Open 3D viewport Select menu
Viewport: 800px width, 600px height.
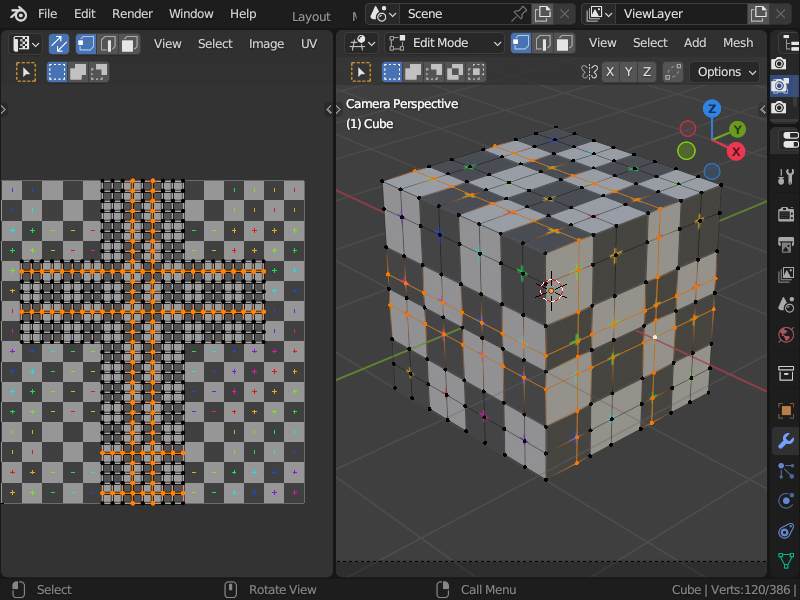tap(650, 43)
